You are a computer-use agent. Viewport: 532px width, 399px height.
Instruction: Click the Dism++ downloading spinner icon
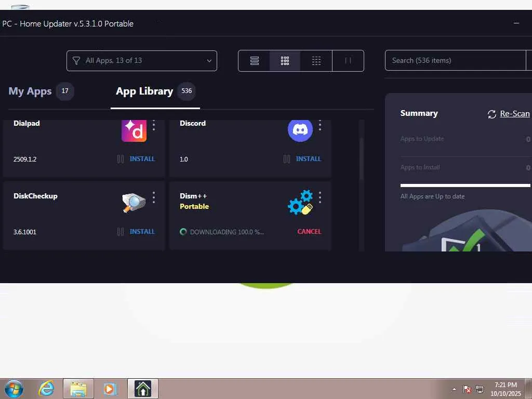pos(183,232)
